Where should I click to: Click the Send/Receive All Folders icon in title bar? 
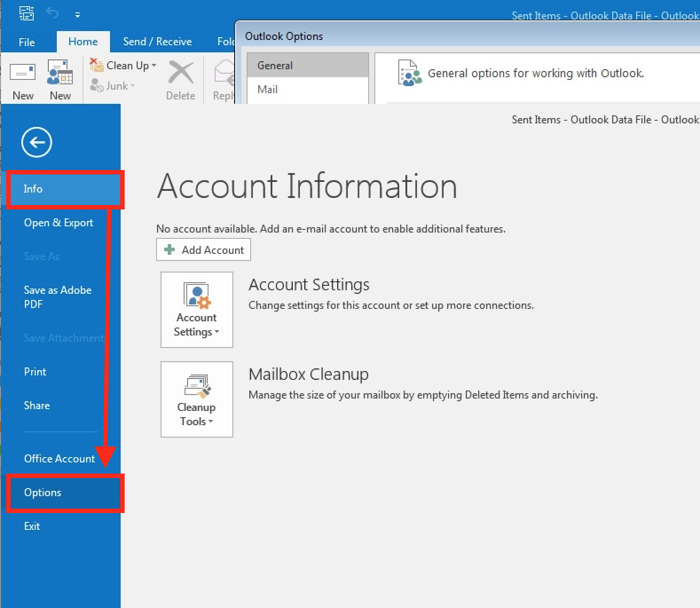tap(26, 14)
